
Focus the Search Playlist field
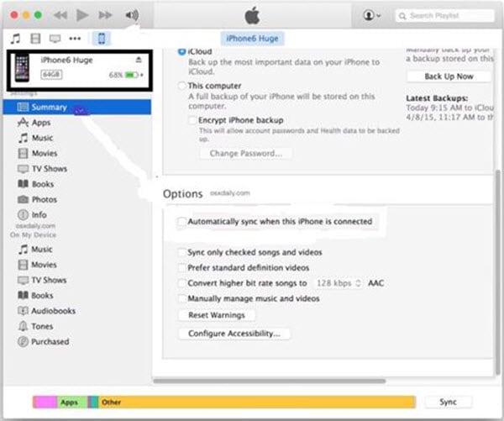tap(444, 15)
